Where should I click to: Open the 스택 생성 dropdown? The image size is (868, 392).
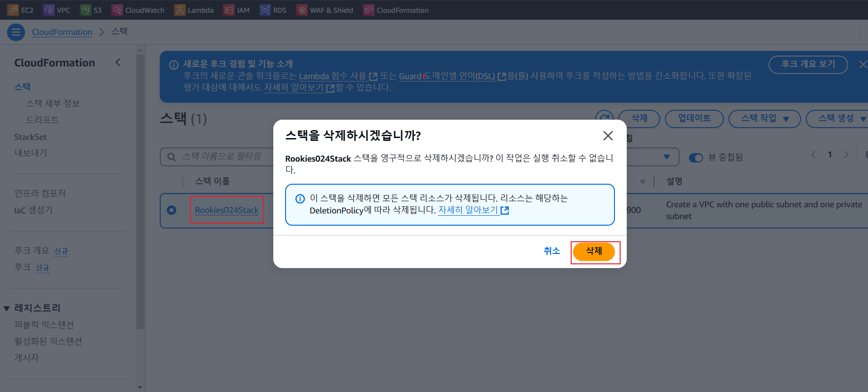click(837, 119)
